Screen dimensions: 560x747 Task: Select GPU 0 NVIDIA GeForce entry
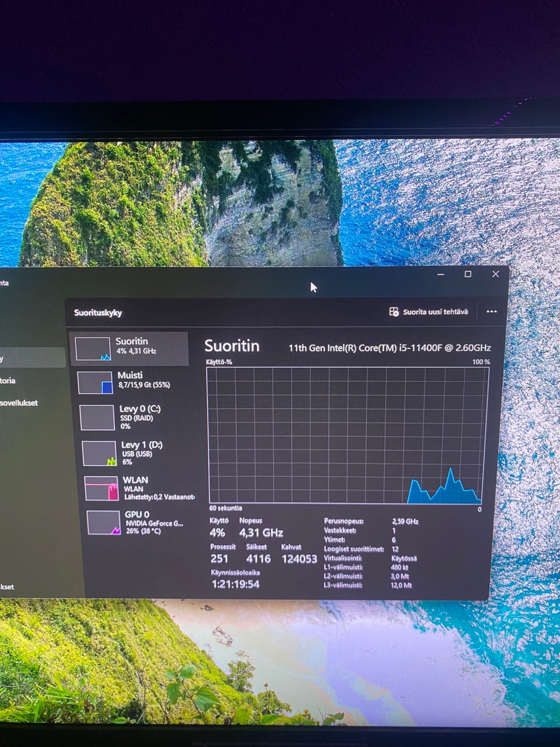(140, 522)
